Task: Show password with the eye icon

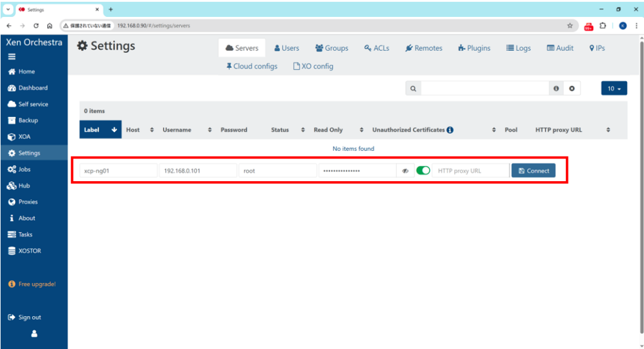Action: coord(406,170)
